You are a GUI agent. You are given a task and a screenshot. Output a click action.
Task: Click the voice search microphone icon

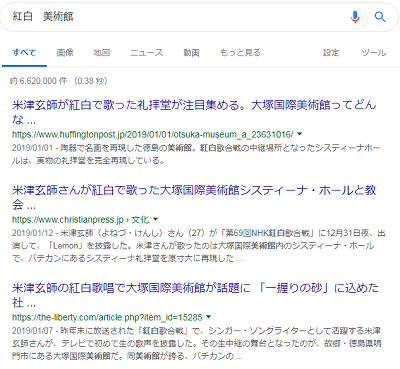(x=355, y=17)
